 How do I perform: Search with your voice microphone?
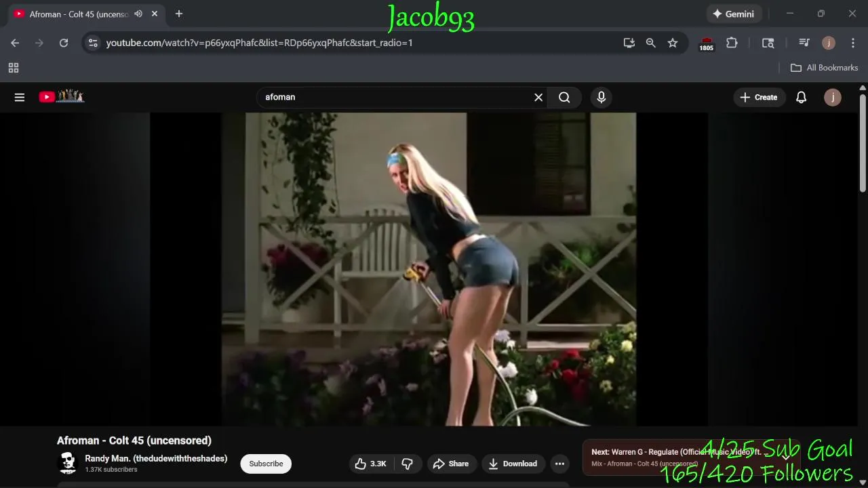(601, 97)
